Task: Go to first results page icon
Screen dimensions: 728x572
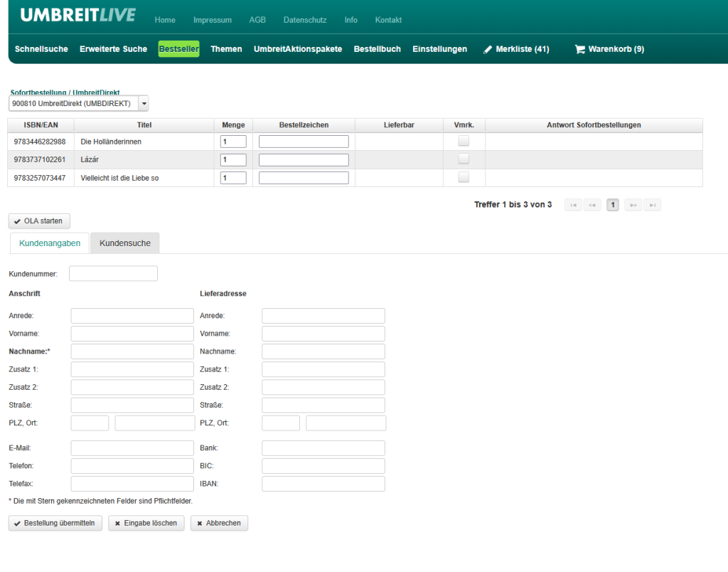Action: [x=573, y=205]
